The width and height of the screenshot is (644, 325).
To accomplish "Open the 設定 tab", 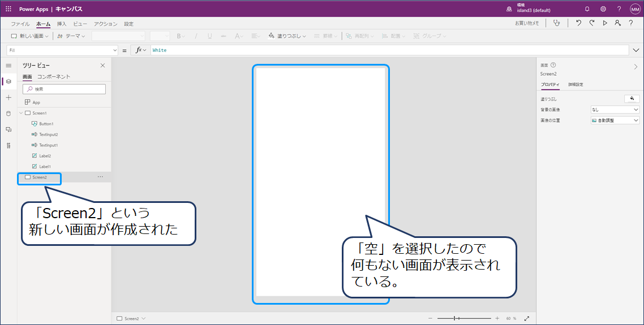I will 129,24.
